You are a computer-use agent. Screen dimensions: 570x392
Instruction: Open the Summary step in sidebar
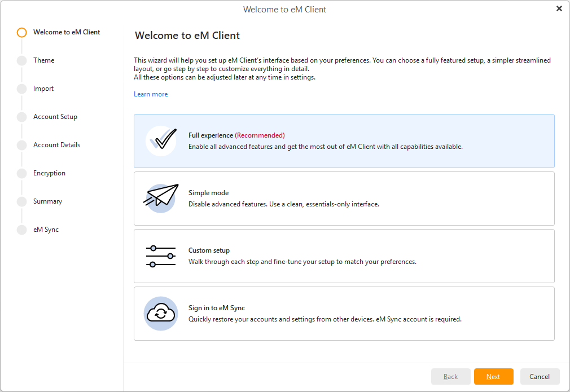(47, 201)
